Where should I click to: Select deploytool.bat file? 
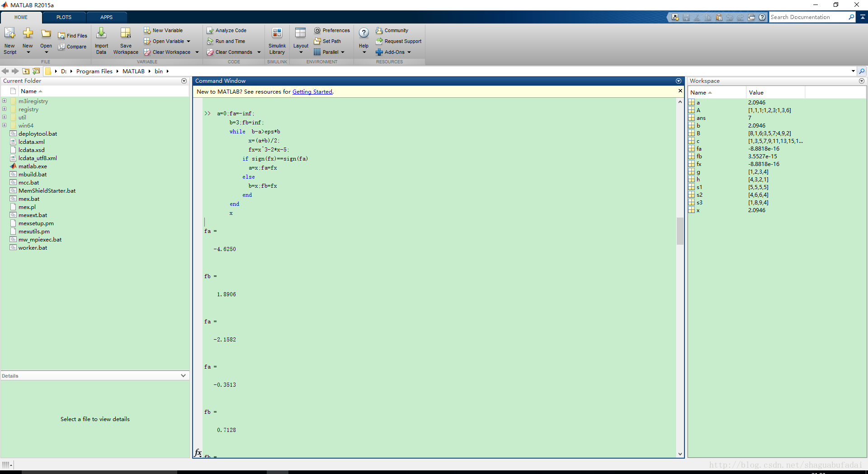click(38, 133)
